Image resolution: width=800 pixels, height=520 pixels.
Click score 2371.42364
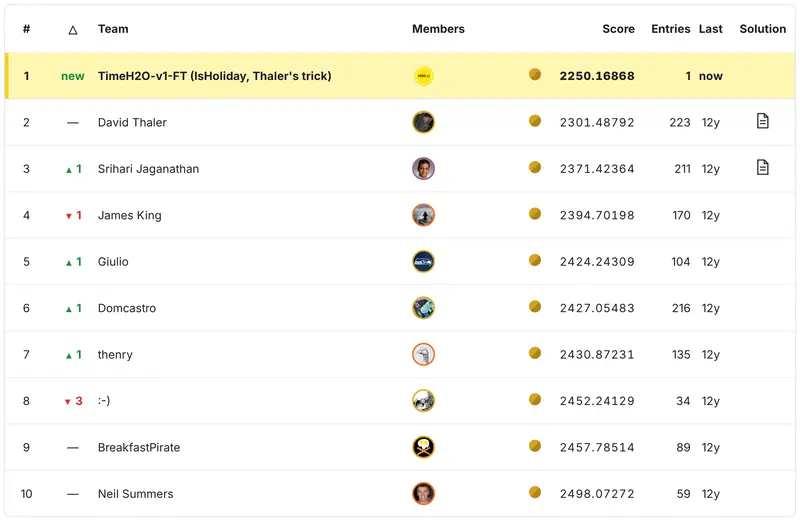pyautogui.click(x=597, y=169)
